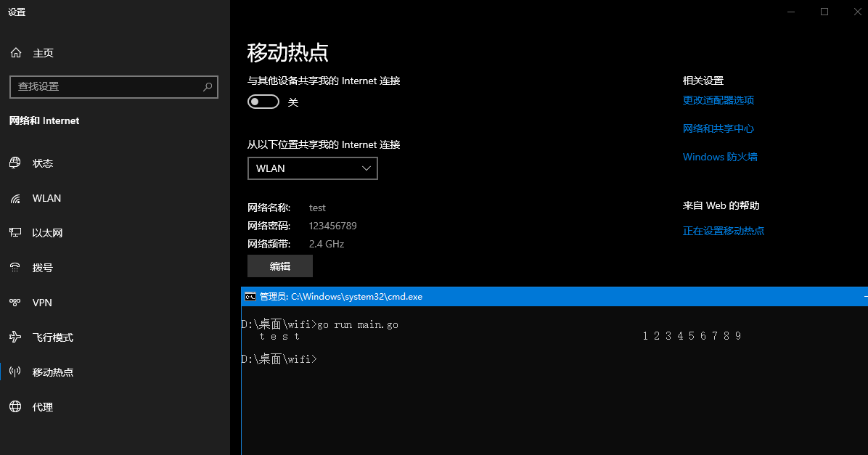
Task: Click the cmd output 't e s t'
Action: [x=279, y=336]
